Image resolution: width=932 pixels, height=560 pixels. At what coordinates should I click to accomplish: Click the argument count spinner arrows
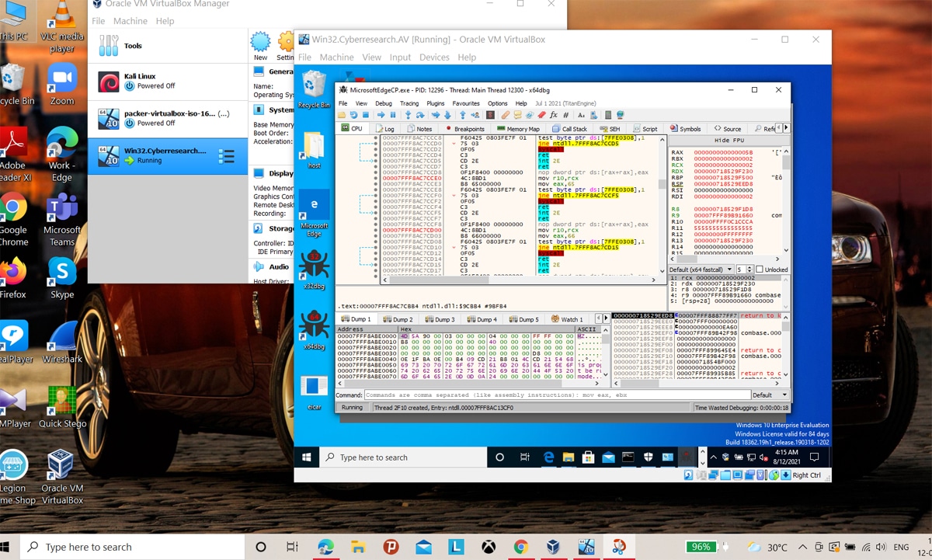coord(749,270)
